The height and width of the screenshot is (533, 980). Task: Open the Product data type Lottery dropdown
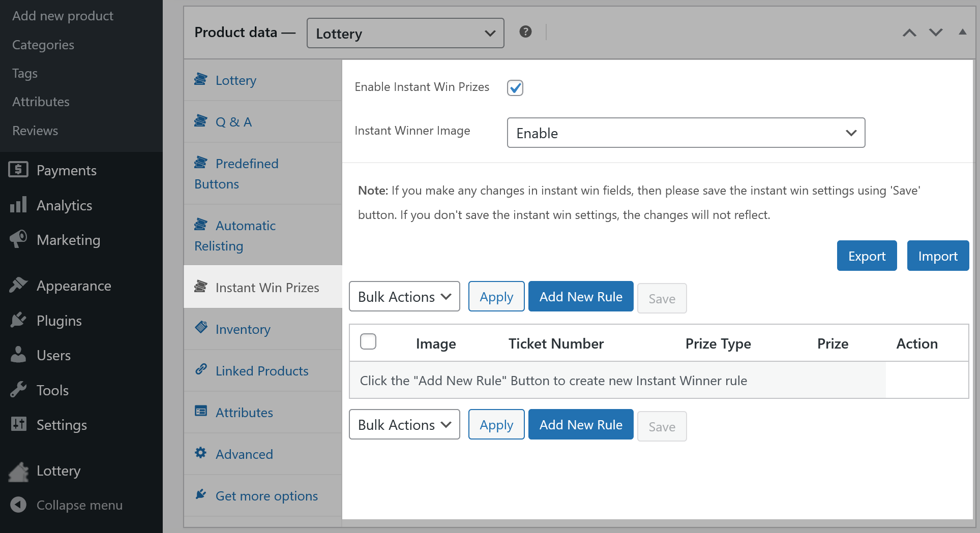tap(405, 34)
